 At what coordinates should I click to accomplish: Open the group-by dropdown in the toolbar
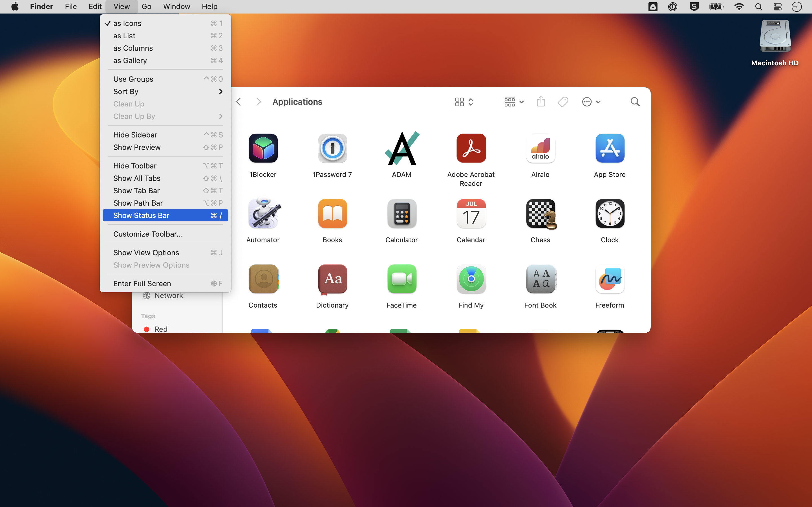click(513, 101)
